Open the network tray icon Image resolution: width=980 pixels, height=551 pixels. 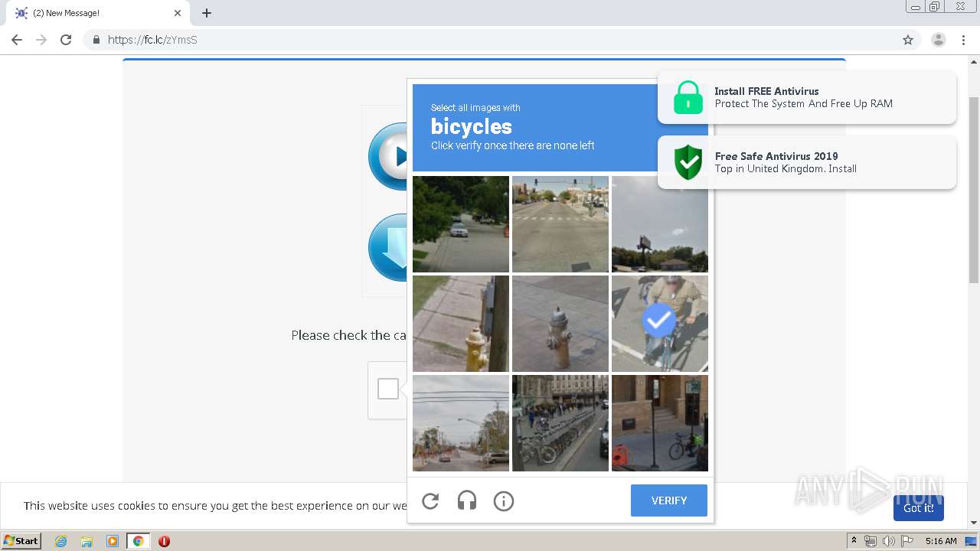[871, 541]
